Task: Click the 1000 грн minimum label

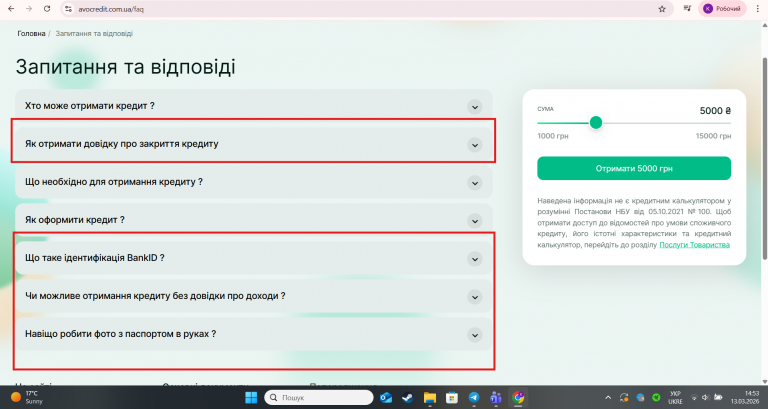Action: pyautogui.click(x=552, y=136)
